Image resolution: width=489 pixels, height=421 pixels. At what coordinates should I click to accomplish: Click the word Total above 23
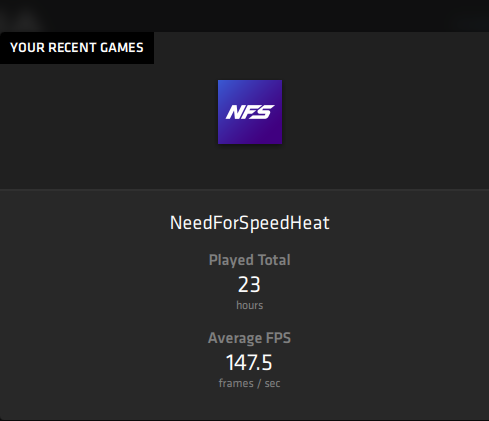tap(274, 260)
